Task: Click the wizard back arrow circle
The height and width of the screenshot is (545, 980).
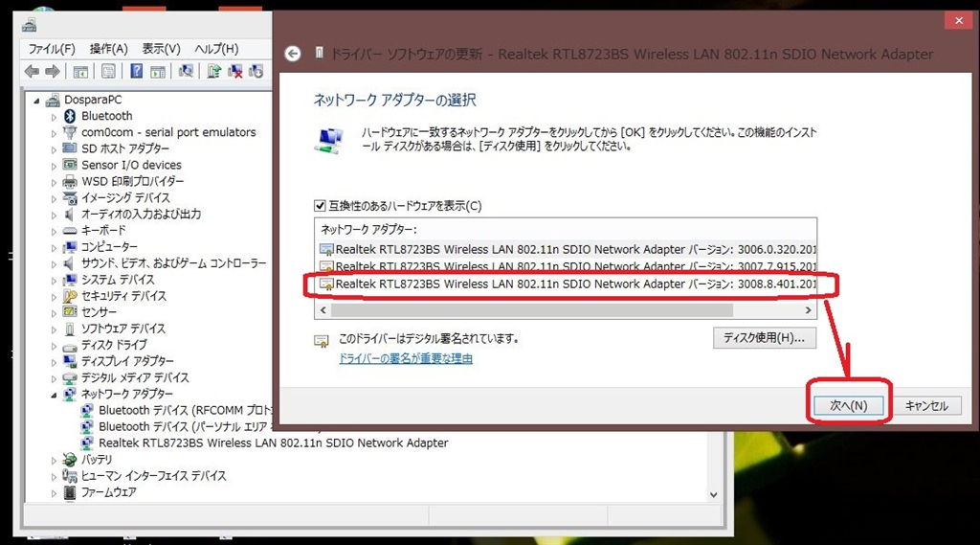Action: click(x=293, y=54)
